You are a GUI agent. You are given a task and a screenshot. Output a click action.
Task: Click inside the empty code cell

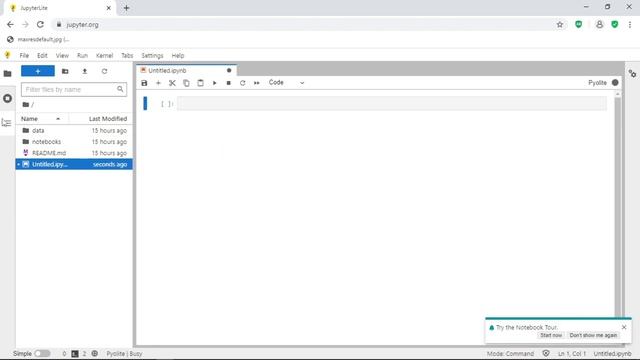392,104
